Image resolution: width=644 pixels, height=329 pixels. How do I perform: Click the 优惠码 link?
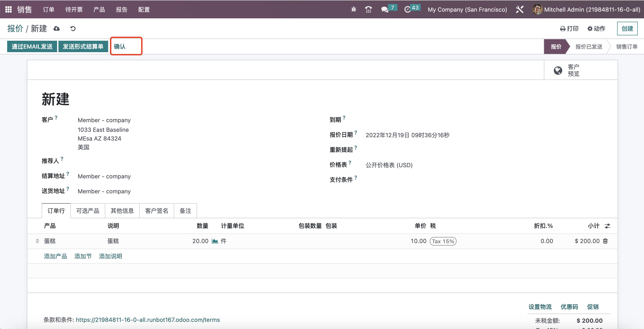(569, 307)
